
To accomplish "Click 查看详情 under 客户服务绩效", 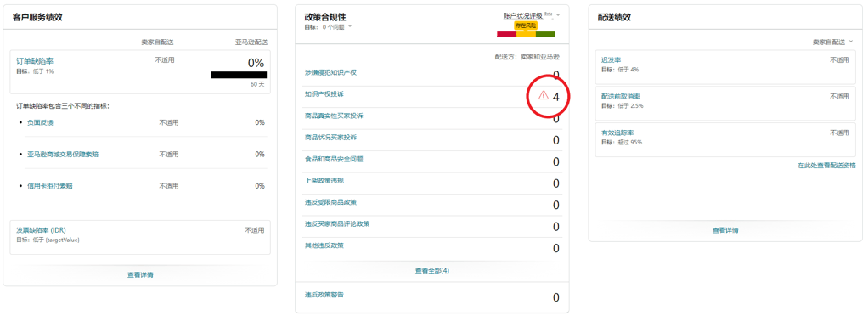I will click(x=140, y=274).
